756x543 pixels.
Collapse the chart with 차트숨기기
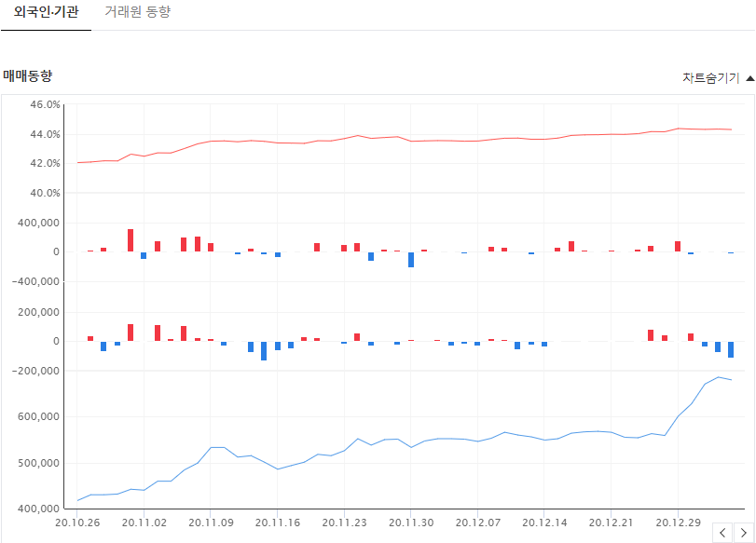coord(718,78)
